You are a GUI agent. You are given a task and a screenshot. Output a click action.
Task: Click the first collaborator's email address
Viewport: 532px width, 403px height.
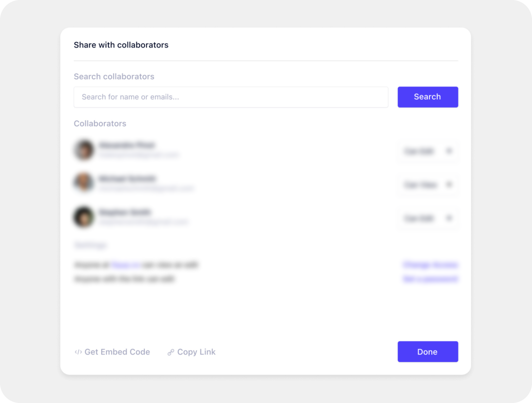tap(139, 155)
